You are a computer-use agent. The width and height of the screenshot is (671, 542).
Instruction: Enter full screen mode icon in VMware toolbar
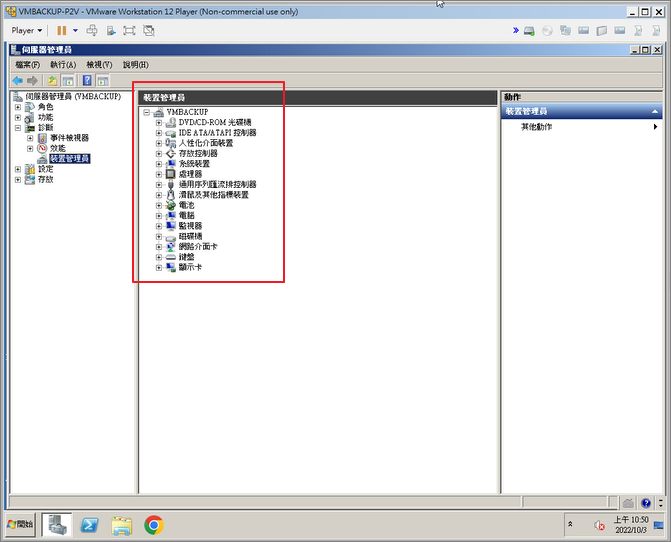point(129,30)
